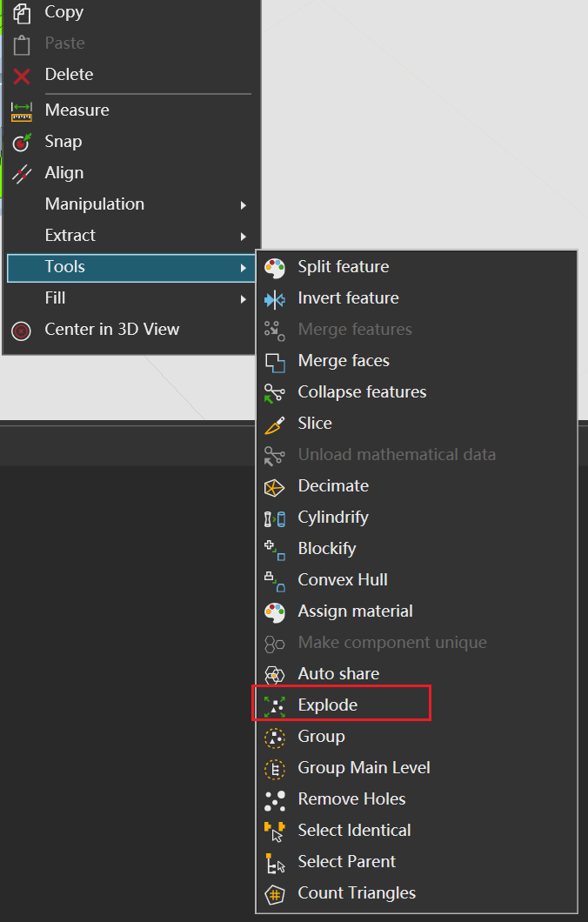The image size is (588, 922).
Task: Choose Merge faces option
Action: click(343, 361)
